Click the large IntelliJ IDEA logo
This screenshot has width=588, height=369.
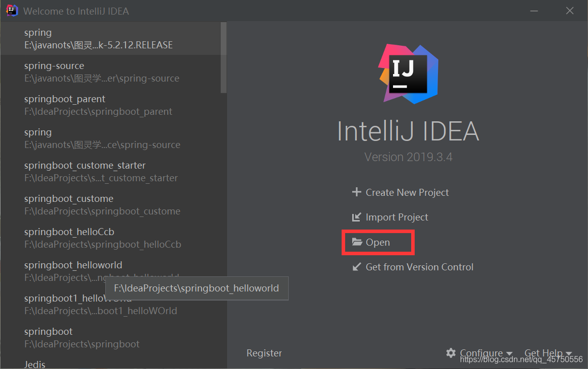pos(408,74)
